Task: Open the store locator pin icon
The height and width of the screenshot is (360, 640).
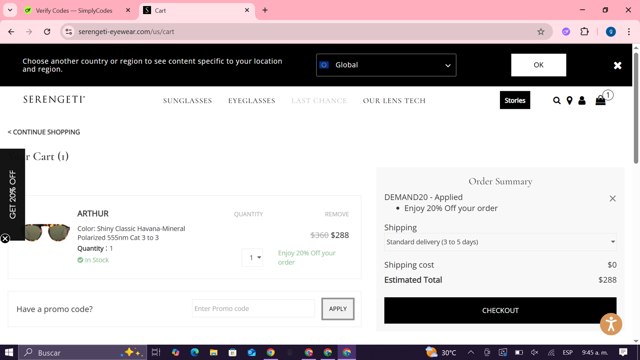Action: (569, 100)
